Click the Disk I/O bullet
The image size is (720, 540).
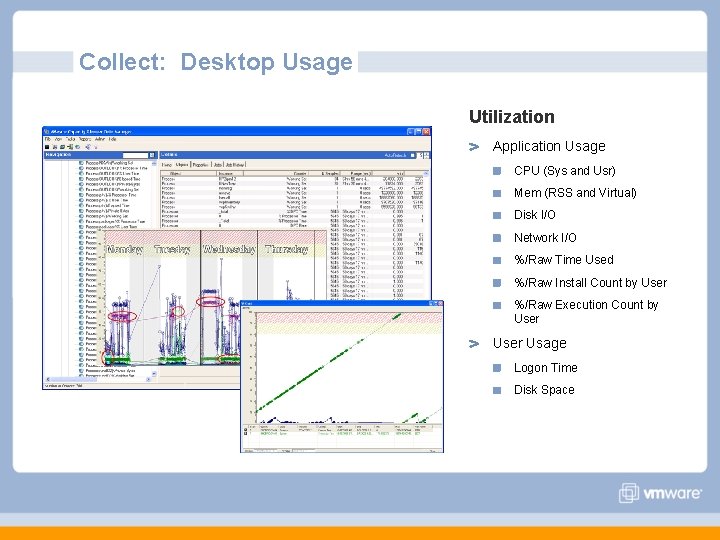534,214
